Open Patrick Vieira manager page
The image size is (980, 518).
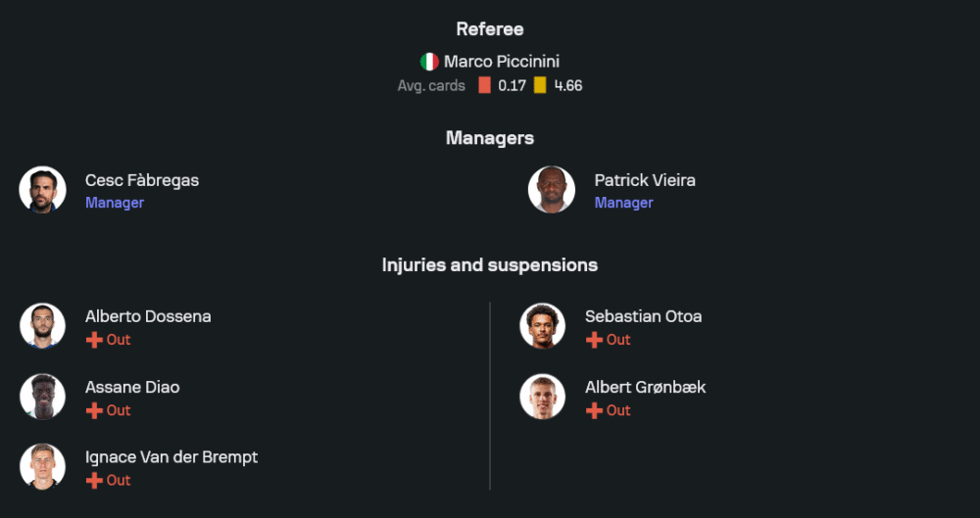(x=644, y=180)
